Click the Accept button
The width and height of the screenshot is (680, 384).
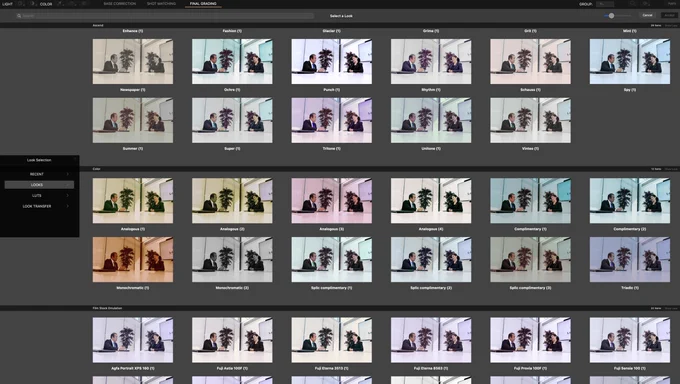(669, 15)
